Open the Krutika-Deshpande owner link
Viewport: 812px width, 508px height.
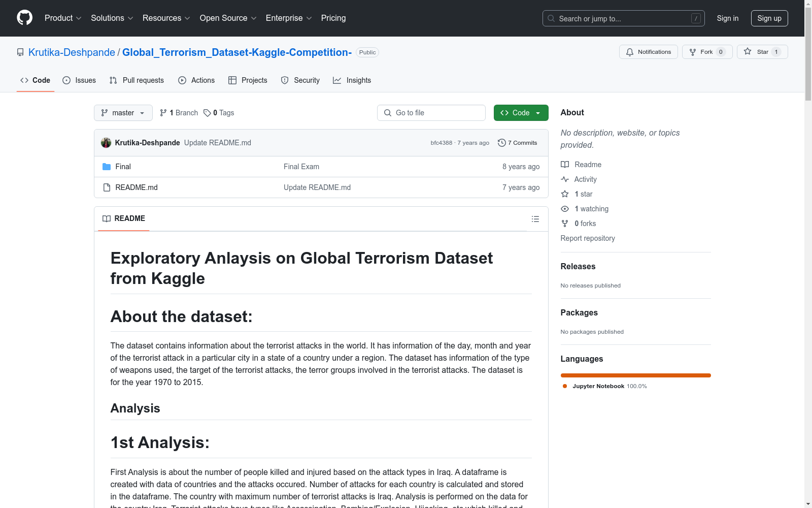click(72, 52)
